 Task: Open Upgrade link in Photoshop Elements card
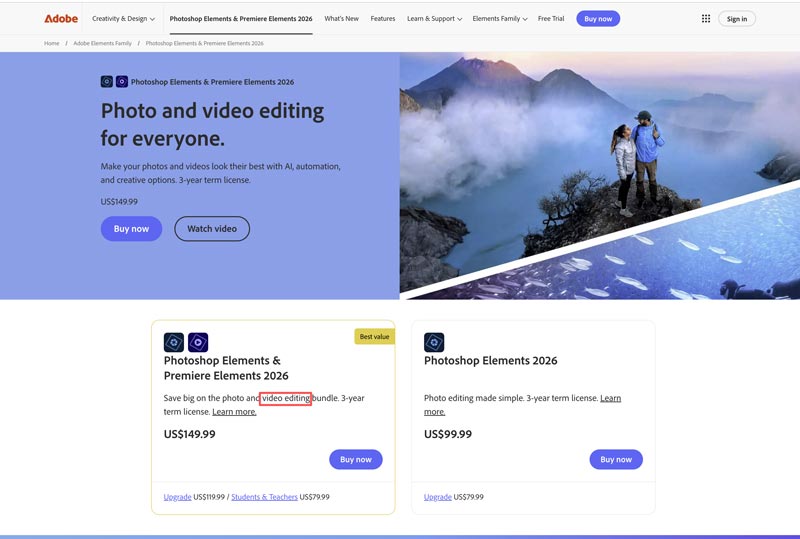tap(438, 497)
